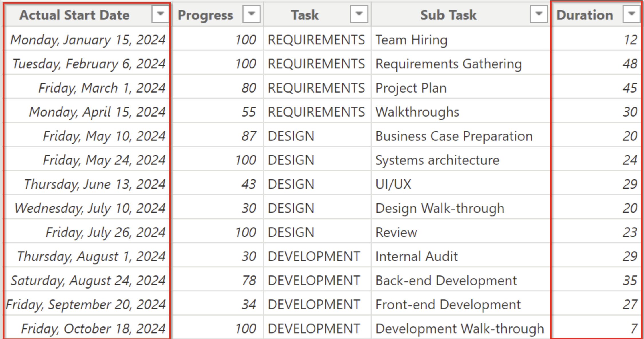This screenshot has height=339, width=644.
Task: Click the Team Hiring sub task cell
Action: 411,40
